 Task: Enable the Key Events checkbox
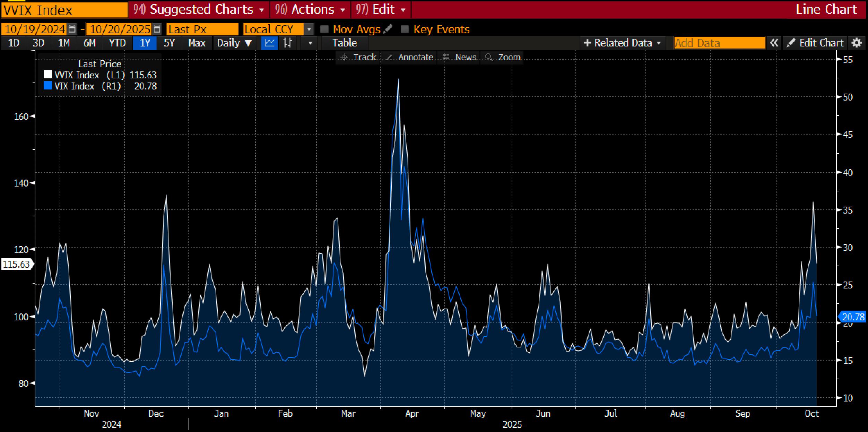click(405, 29)
